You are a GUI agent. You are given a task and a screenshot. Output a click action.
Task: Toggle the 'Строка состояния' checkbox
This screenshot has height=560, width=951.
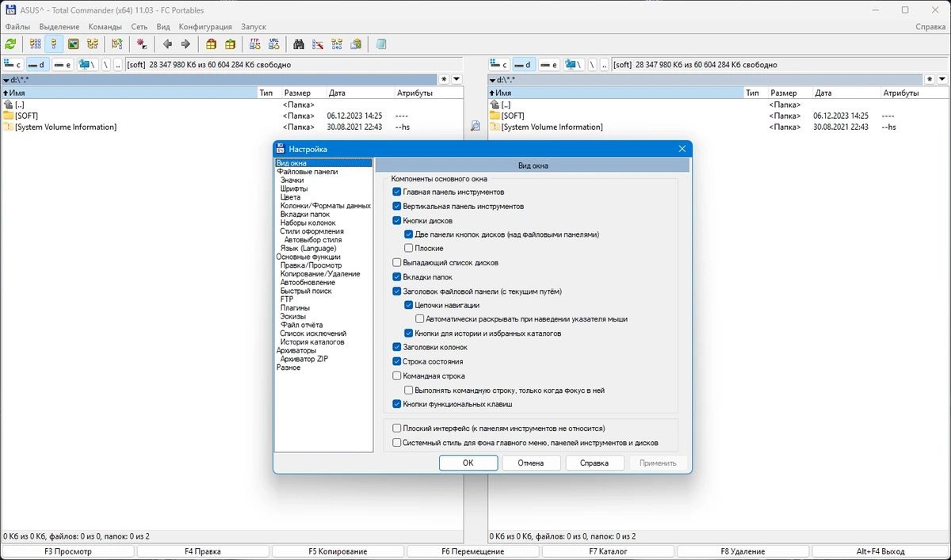click(x=397, y=361)
